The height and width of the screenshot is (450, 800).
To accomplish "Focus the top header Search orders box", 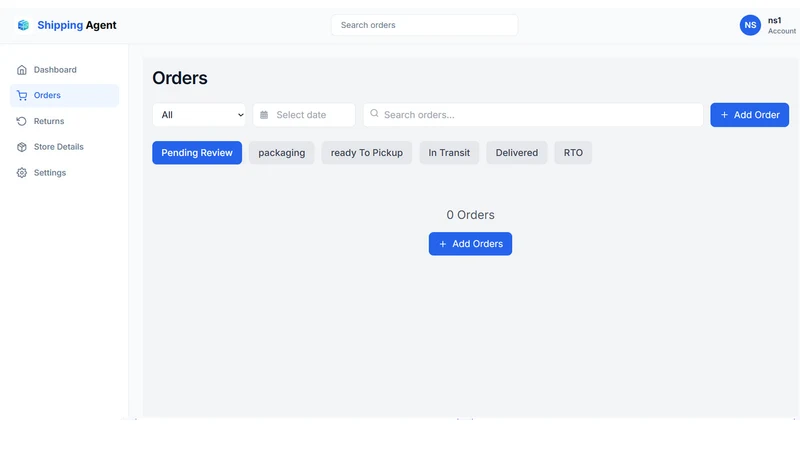I will click(x=424, y=25).
